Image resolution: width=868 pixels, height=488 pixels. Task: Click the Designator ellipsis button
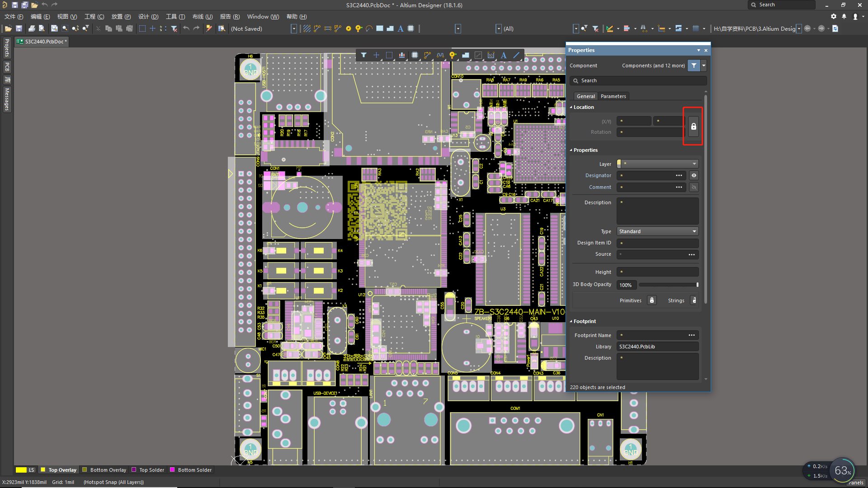pos(679,175)
